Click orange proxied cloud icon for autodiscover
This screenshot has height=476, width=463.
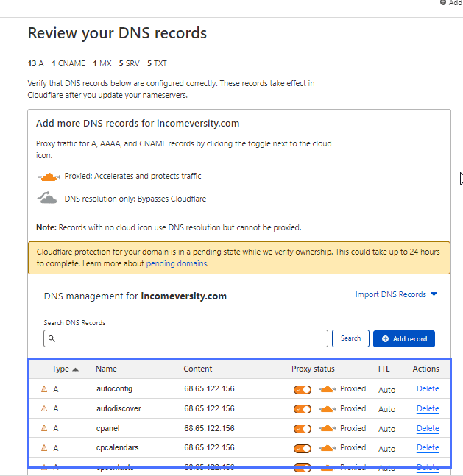tap(328, 409)
